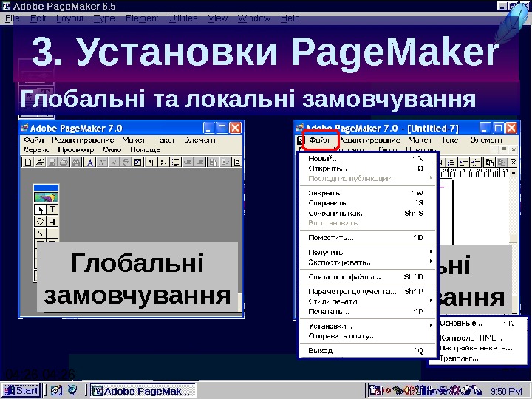Click bullets list icon in left window toolbar

[175, 162]
